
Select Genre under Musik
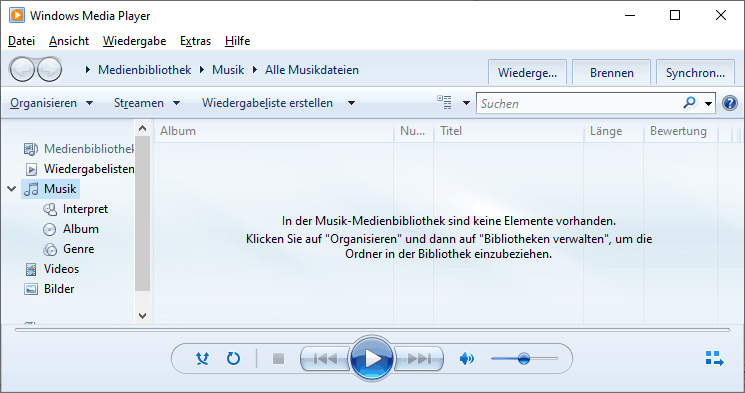78,249
